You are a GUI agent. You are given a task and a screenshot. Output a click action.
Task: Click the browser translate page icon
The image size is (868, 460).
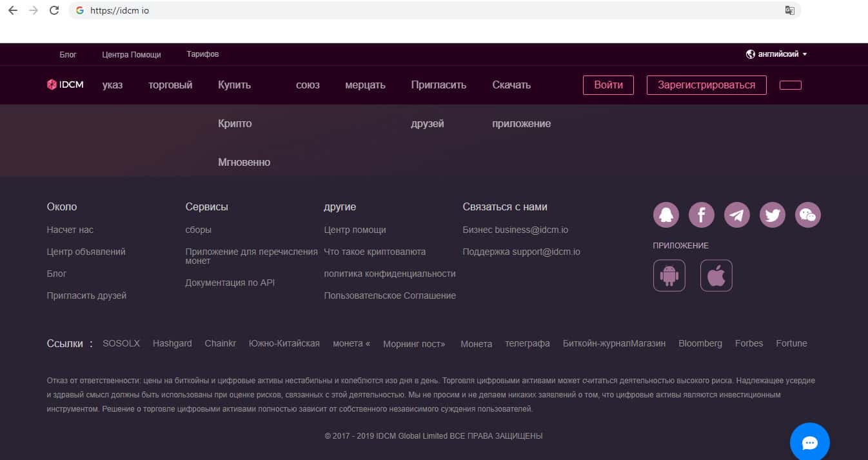tap(789, 10)
